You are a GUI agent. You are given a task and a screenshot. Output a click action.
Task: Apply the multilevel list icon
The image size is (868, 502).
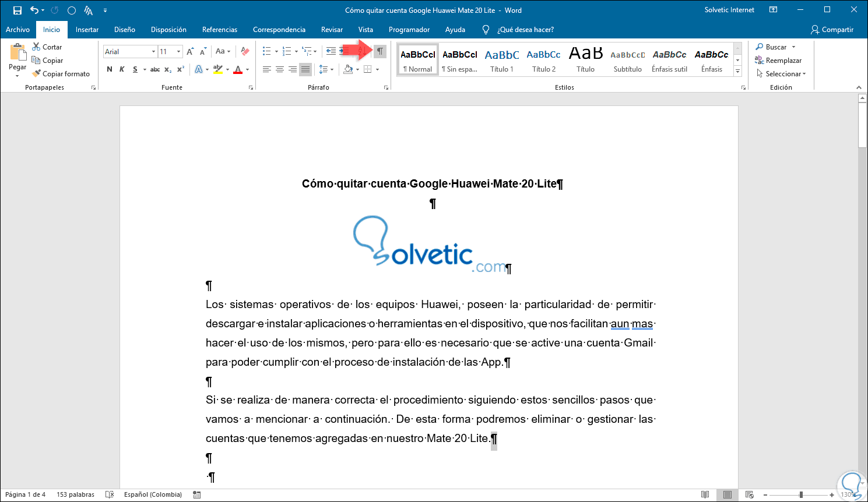(307, 52)
